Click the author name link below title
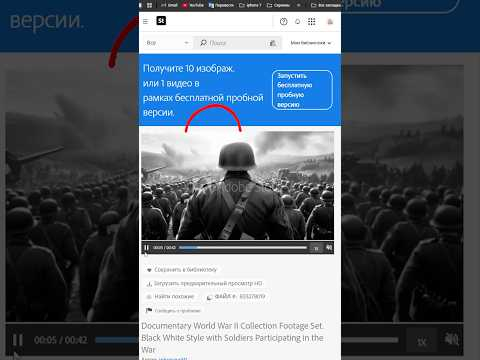This screenshot has width=480, height=360. click(173, 358)
